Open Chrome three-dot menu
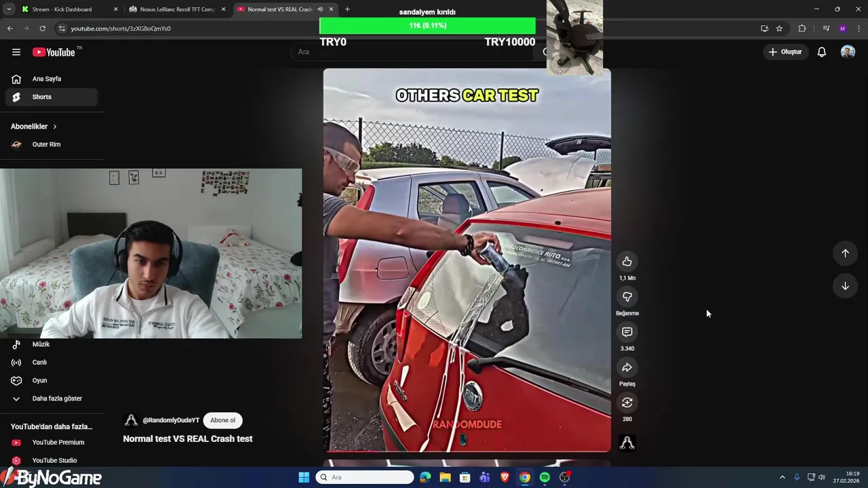 (859, 28)
